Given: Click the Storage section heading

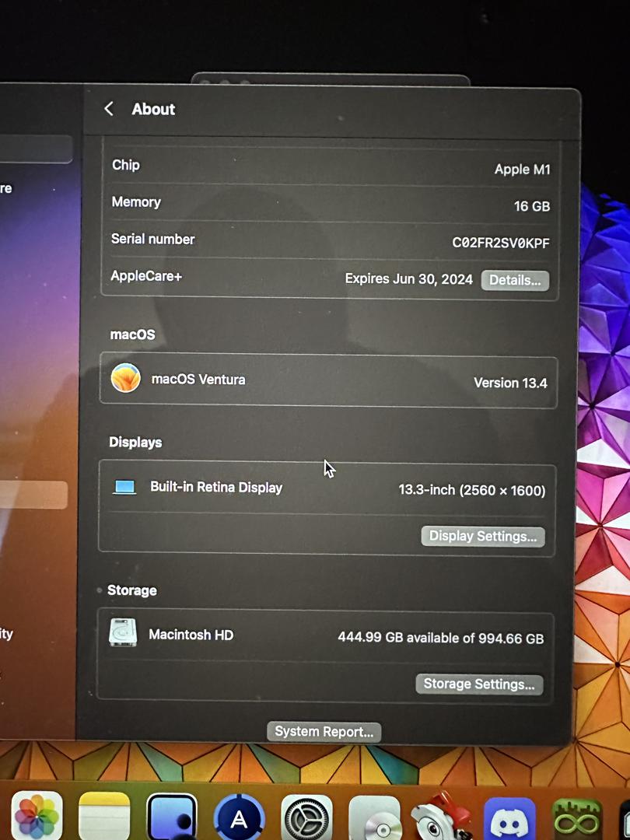Looking at the screenshot, I should click(131, 590).
